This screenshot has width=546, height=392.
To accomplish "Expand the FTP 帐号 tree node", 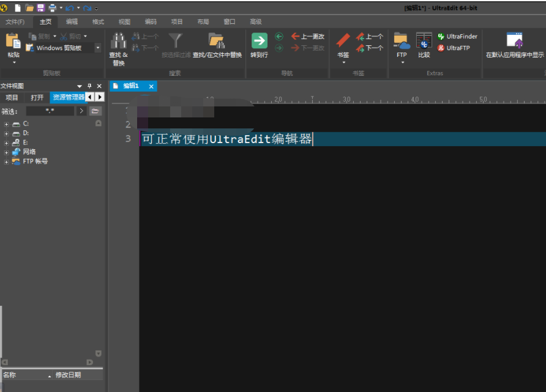I will [x=6, y=161].
